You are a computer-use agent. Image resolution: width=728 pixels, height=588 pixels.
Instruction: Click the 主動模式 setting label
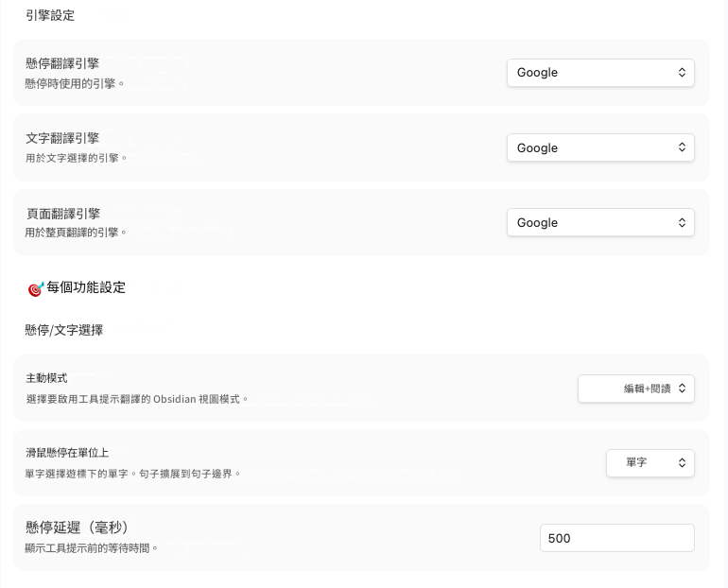46,378
